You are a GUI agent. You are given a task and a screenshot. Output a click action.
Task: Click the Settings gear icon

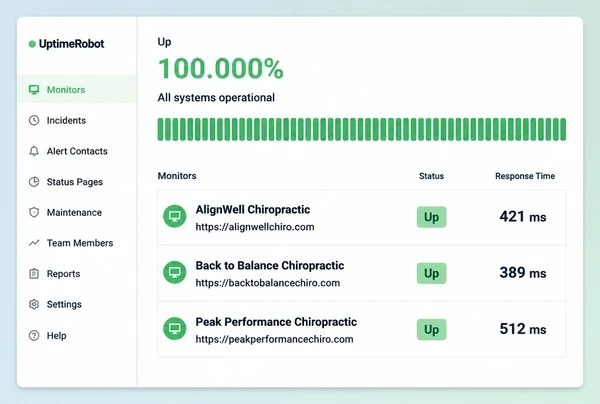34,304
